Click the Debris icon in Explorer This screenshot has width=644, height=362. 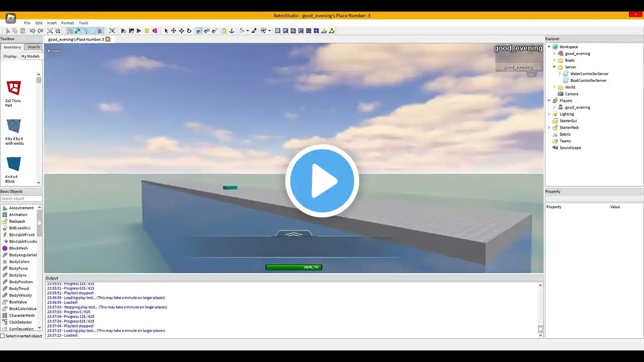coord(555,134)
